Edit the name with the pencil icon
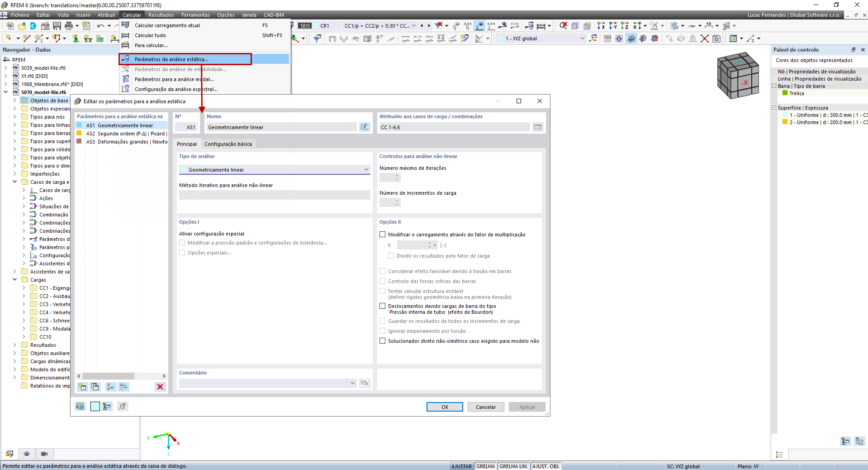Viewport: 868px width, 470px height. tap(365, 127)
